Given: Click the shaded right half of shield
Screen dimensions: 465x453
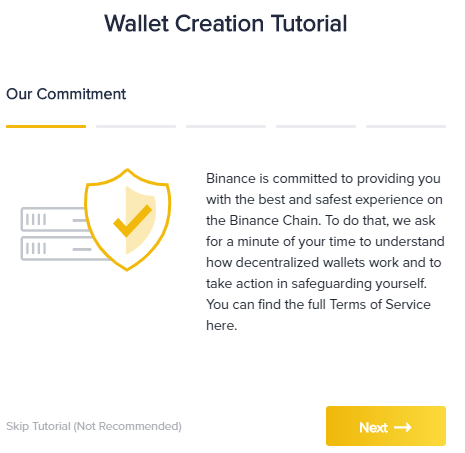Looking at the screenshot, I should click(140, 220).
